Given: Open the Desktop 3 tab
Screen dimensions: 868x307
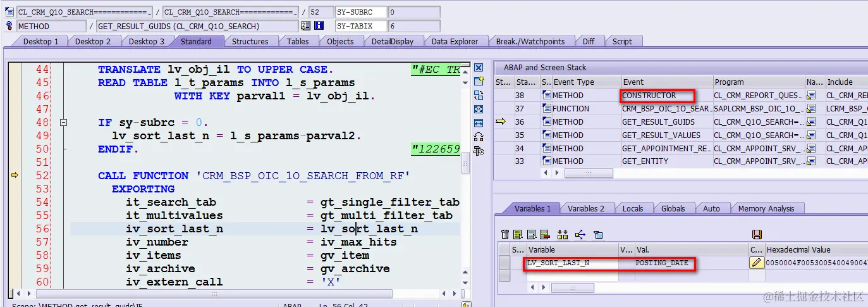Looking at the screenshot, I should [x=147, y=41].
